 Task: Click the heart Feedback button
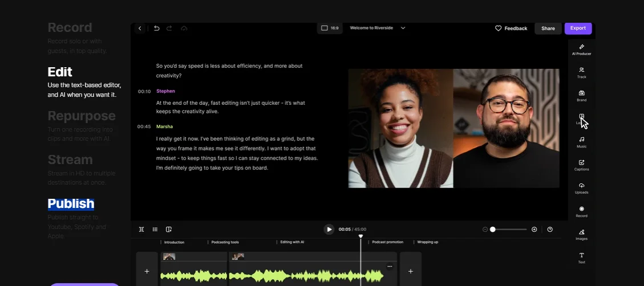[511, 28]
